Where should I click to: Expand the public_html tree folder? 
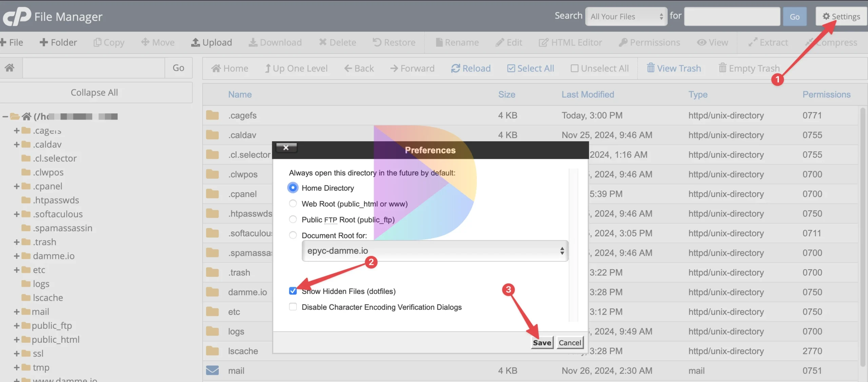pos(16,339)
